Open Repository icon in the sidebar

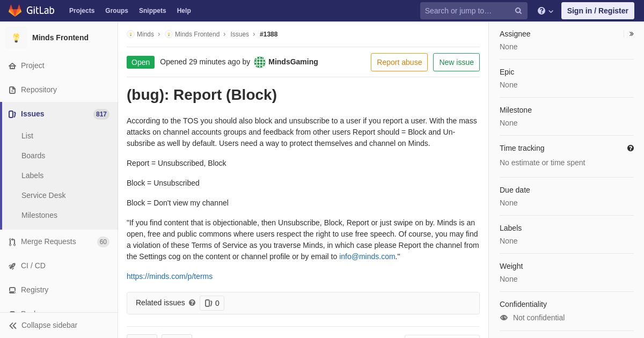[12, 90]
